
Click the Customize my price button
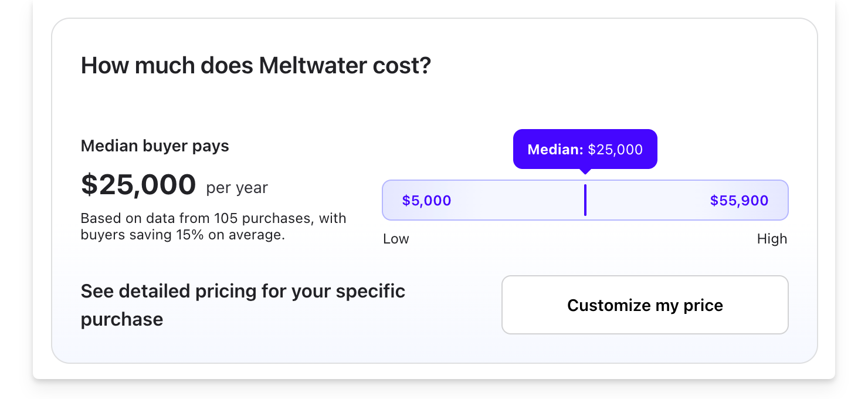(645, 305)
